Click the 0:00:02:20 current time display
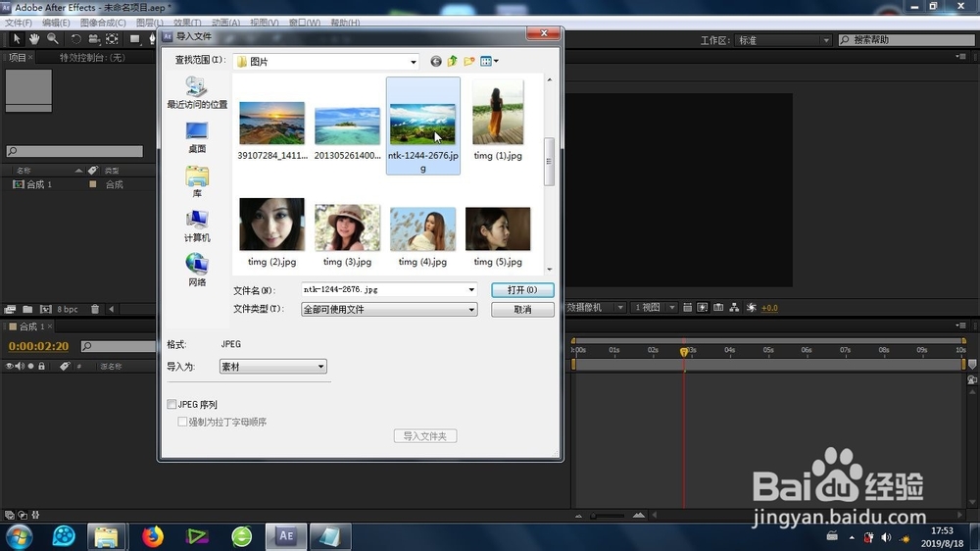980x551 pixels. (x=38, y=346)
